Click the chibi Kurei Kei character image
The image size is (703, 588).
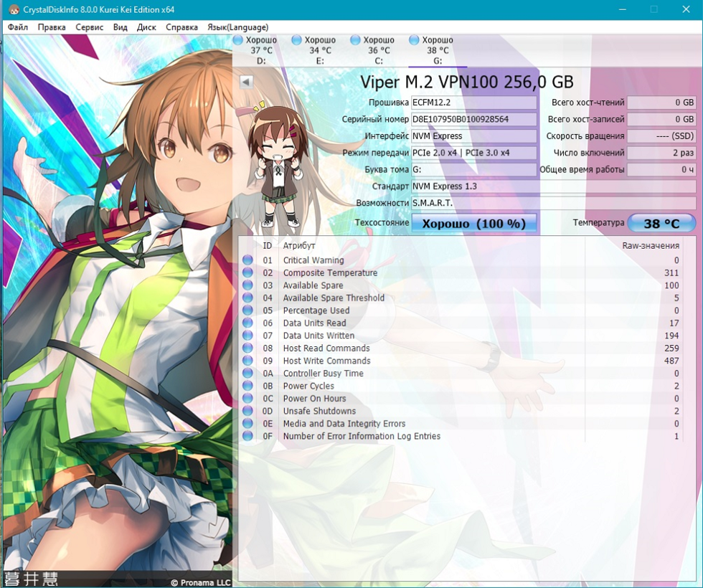pos(277,165)
